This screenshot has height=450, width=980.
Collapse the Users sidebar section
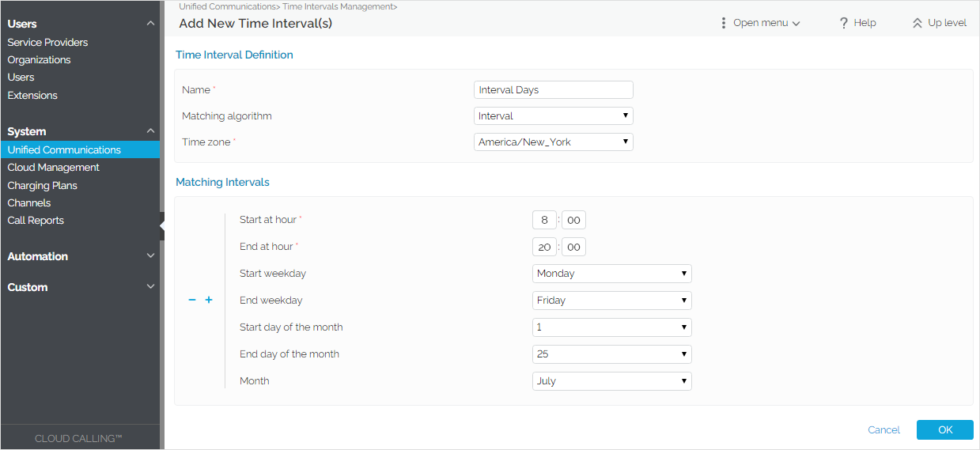click(x=151, y=24)
